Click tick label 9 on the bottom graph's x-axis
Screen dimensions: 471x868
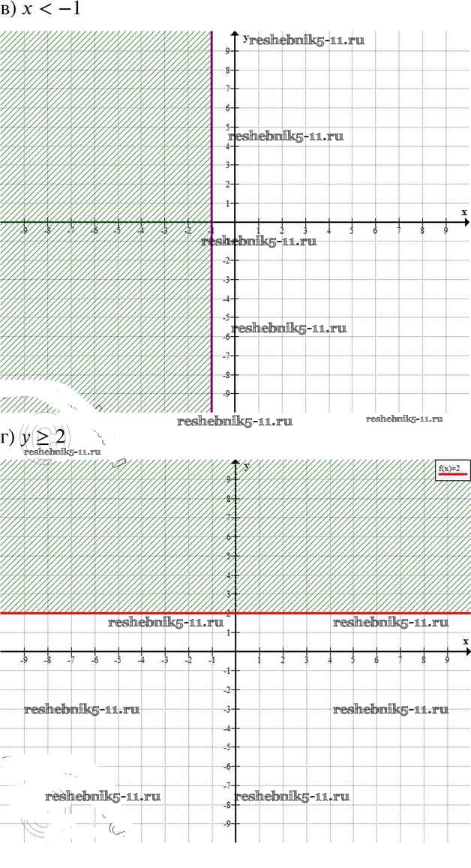pyautogui.click(x=447, y=661)
